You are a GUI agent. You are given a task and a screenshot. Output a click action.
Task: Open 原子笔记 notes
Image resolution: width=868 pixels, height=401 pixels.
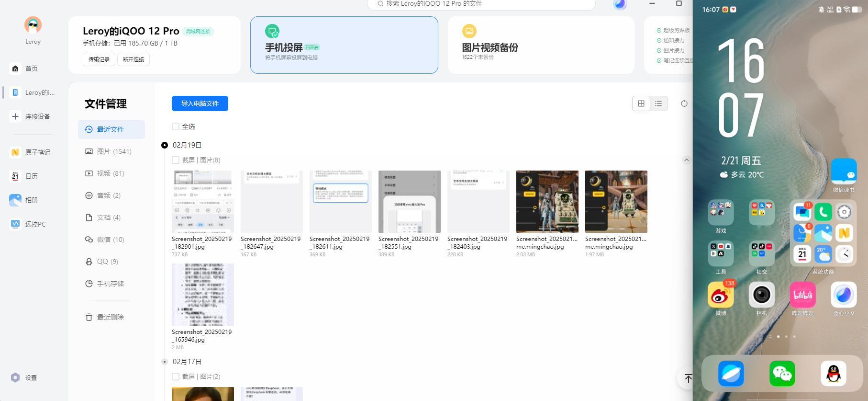(x=31, y=152)
